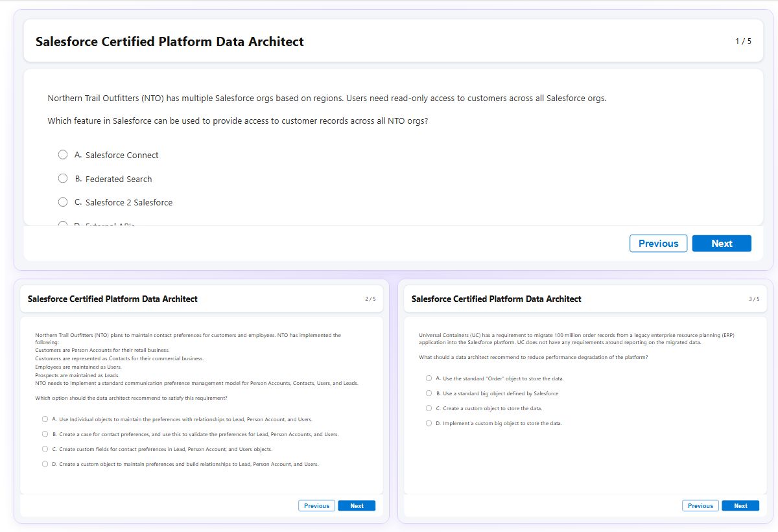This screenshot has height=532, width=778.
Task: Choose option C, Create a custom object to store data
Action: click(429, 408)
